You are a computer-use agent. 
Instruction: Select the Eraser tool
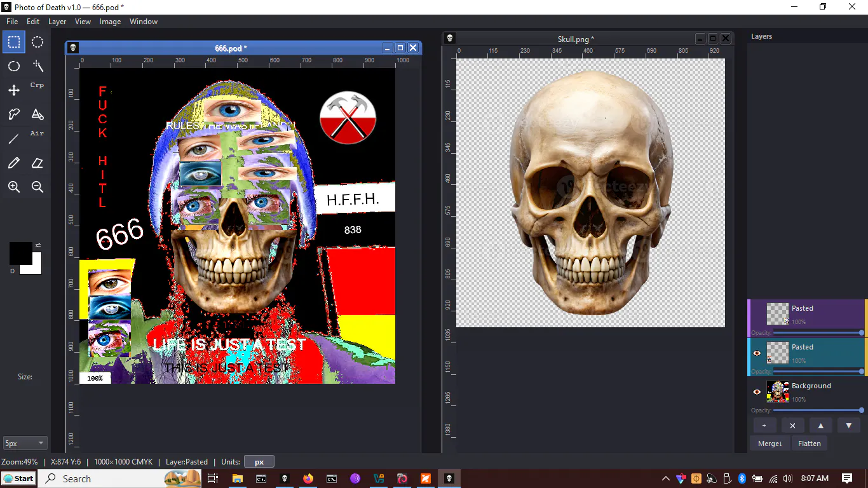pos(37,163)
